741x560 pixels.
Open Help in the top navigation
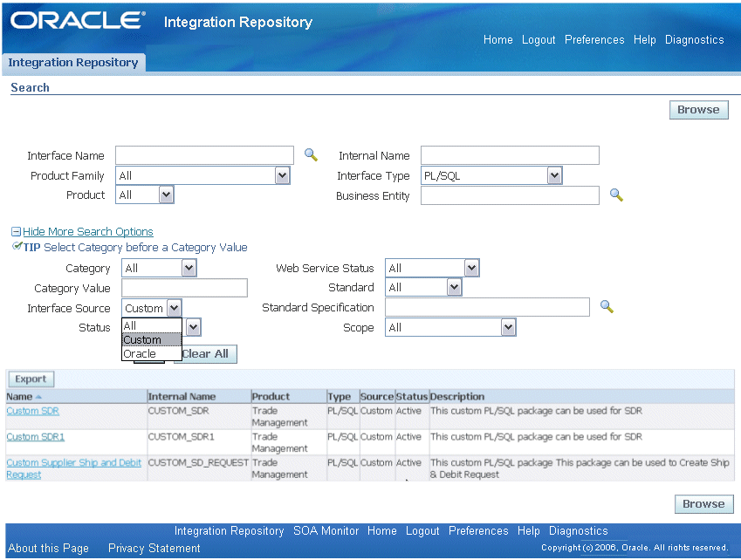[645, 39]
